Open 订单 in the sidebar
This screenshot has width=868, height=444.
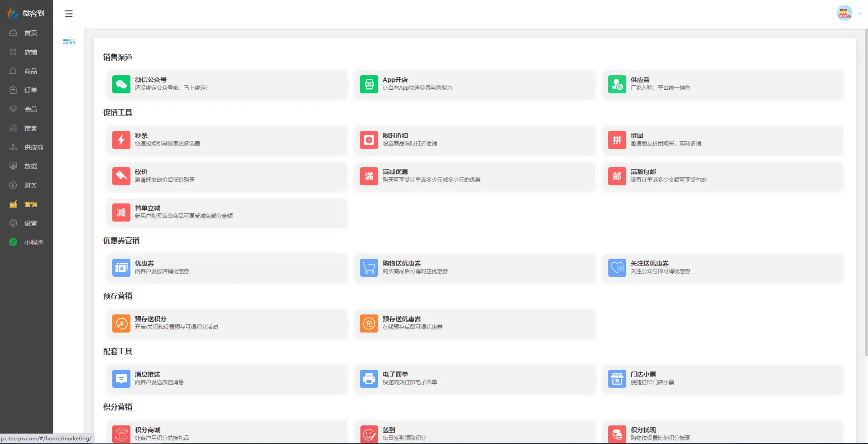pyautogui.click(x=26, y=90)
